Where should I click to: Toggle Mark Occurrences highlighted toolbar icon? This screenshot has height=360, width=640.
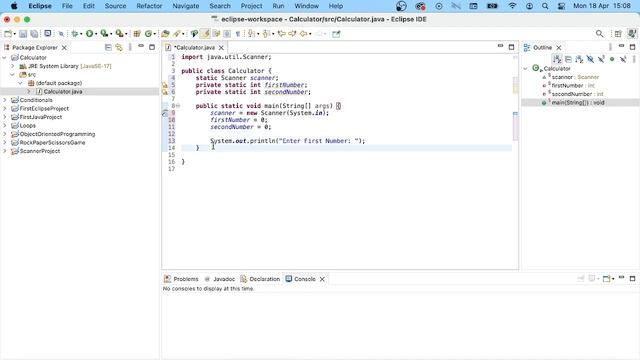206,34
